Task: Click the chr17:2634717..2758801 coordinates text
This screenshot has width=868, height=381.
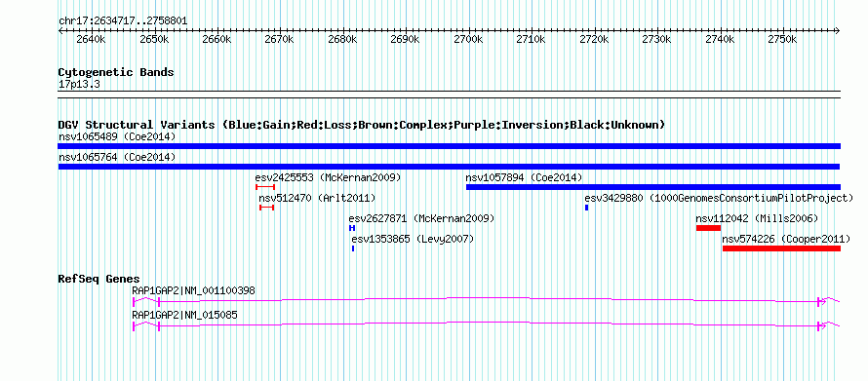Action: click(x=123, y=21)
